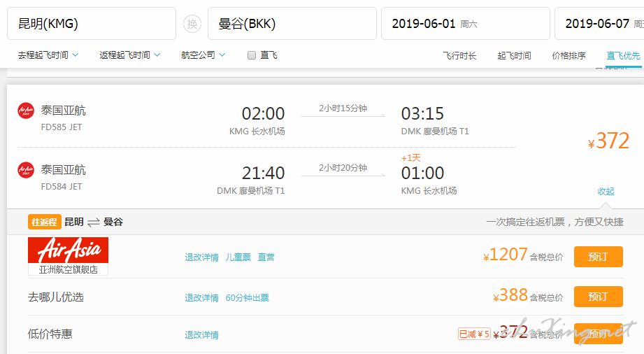644x354 pixels.
Task: Sort by 飞行时长 tab
Action: (459, 55)
